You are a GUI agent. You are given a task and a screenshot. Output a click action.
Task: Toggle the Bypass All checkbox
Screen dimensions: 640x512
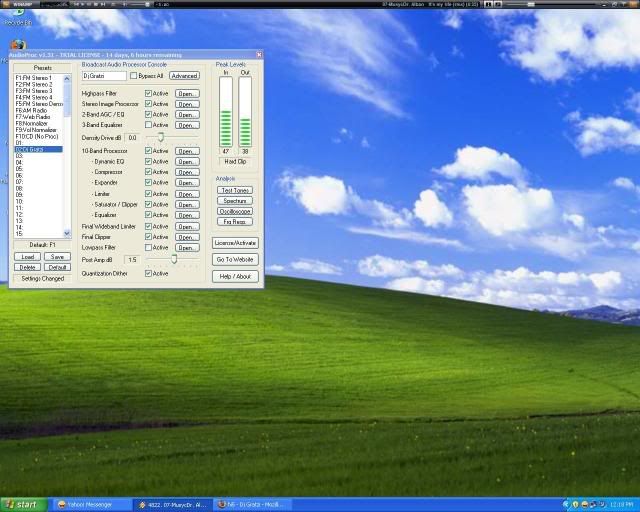(x=133, y=76)
